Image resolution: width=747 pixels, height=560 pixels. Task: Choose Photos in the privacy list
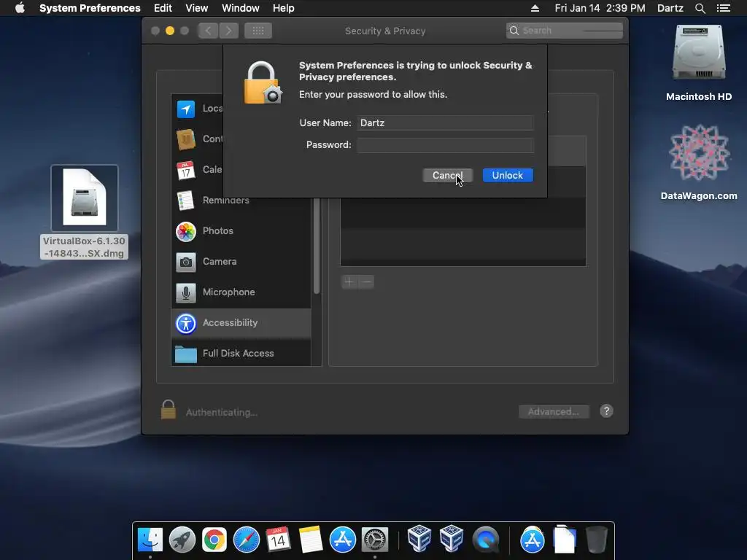(x=241, y=231)
